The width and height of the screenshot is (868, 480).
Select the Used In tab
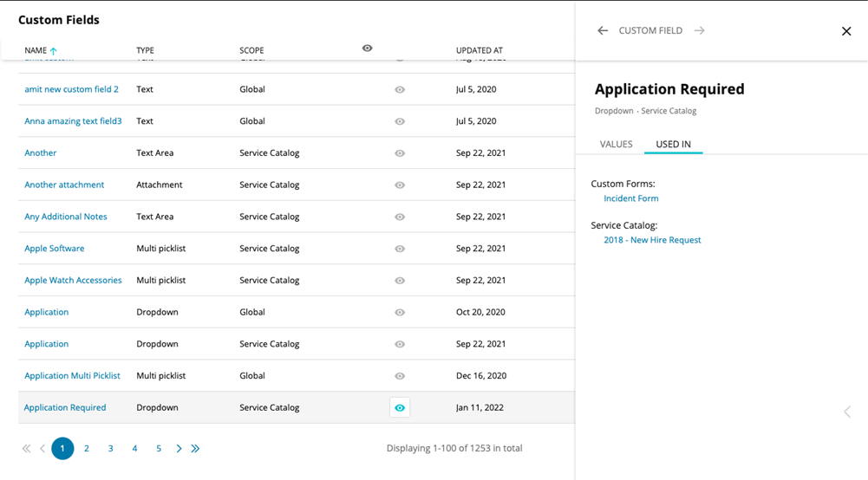click(x=673, y=145)
